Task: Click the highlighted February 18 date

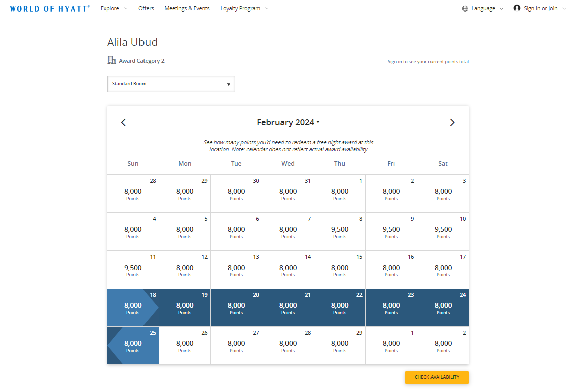Action: click(x=132, y=307)
